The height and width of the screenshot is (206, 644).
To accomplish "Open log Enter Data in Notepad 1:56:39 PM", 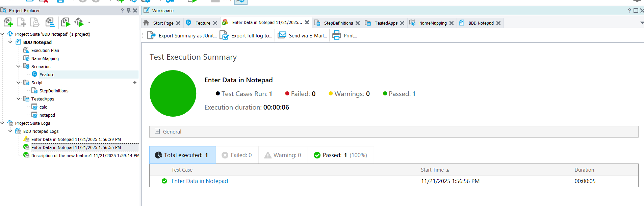I will pos(76,139).
